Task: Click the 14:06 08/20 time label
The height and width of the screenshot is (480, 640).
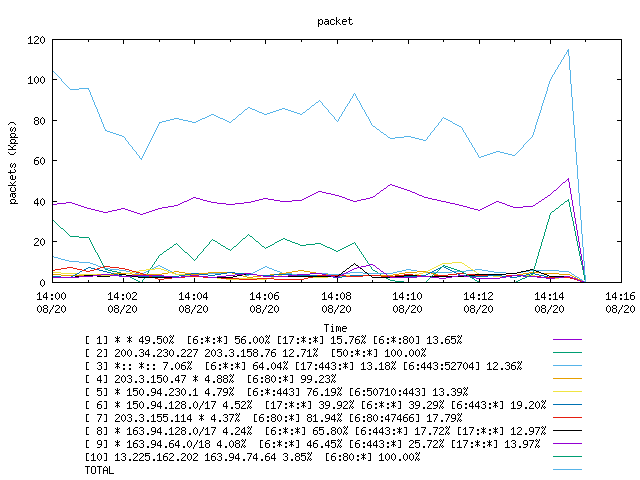Action: point(264,302)
